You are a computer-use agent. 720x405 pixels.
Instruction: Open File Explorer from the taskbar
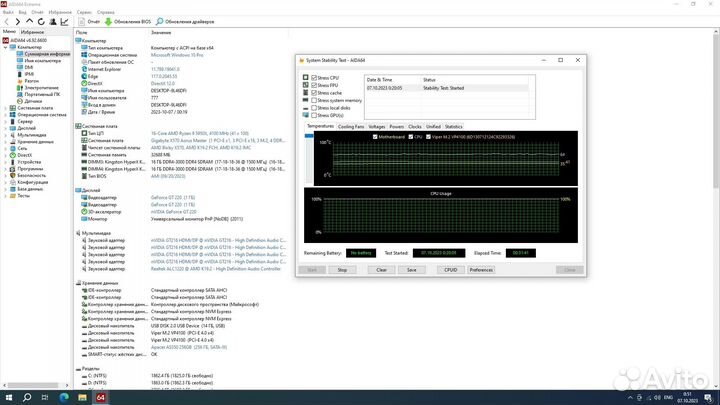coord(82,397)
